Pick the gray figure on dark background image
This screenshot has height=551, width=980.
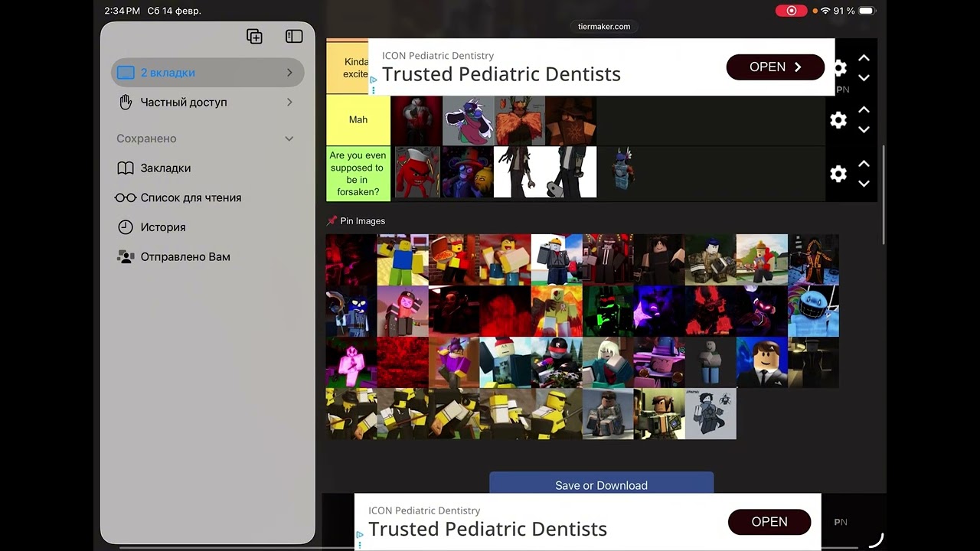pos(710,362)
